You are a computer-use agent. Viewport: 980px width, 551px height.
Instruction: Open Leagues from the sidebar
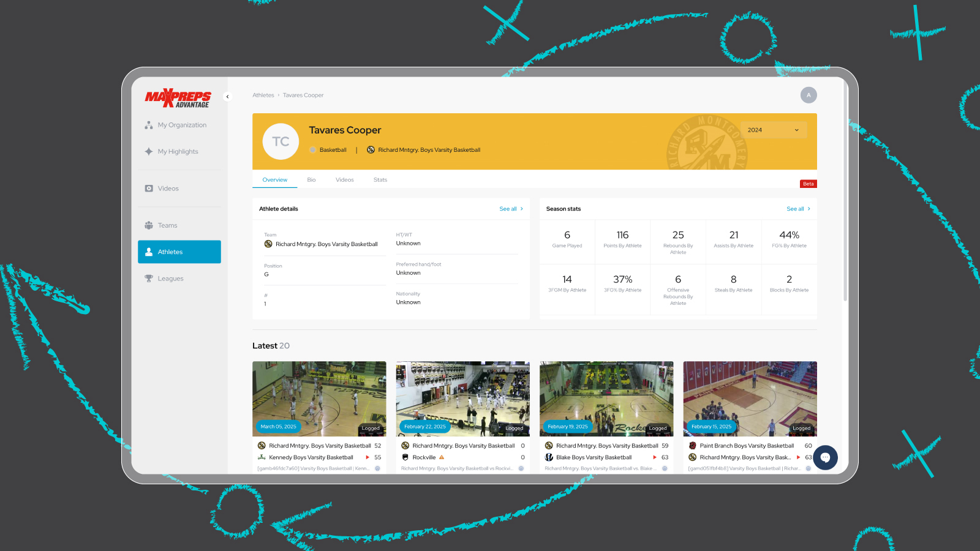[x=170, y=279]
